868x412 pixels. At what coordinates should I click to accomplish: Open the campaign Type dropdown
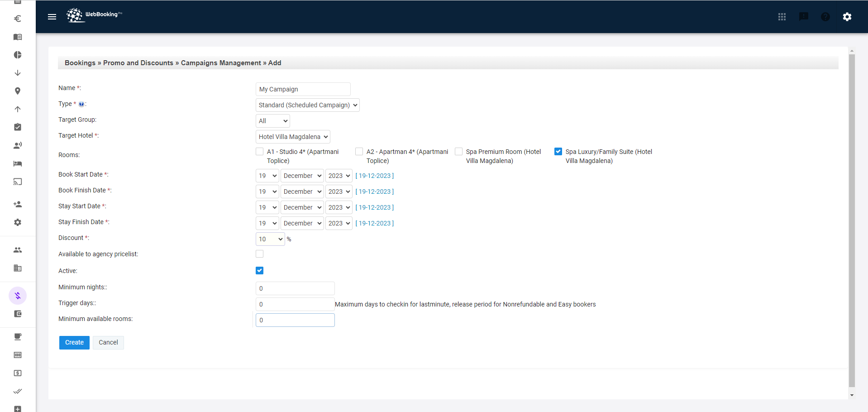click(x=307, y=105)
